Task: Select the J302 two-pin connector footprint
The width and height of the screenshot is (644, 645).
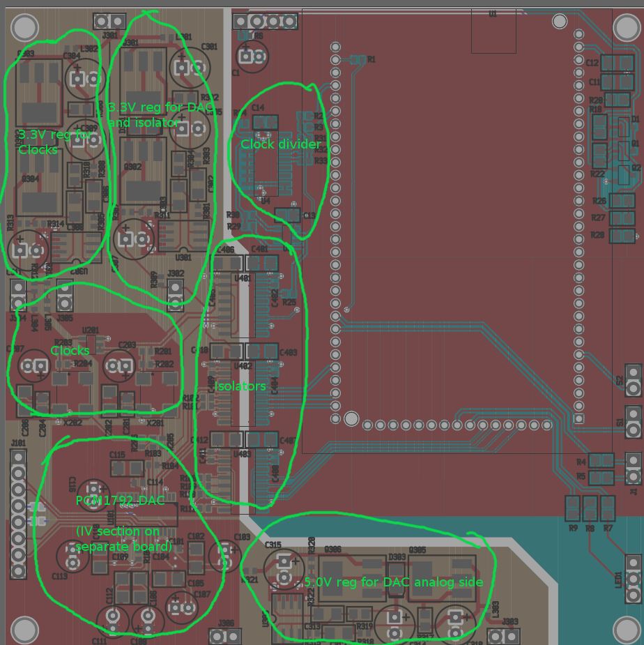Action: (175, 295)
